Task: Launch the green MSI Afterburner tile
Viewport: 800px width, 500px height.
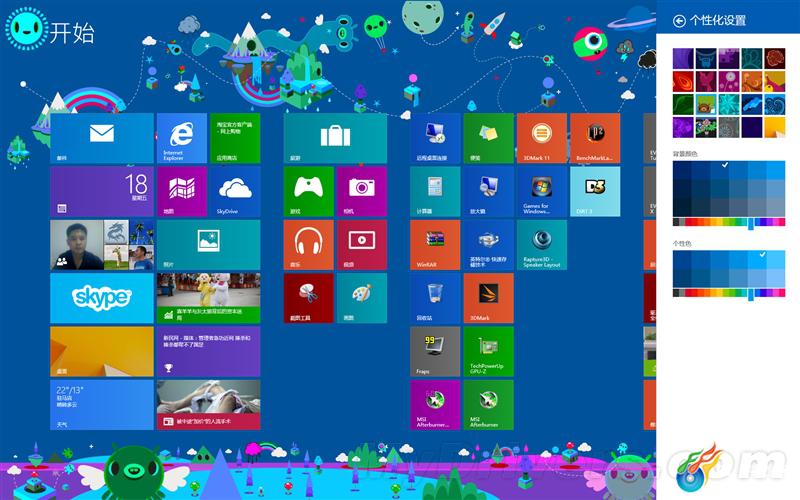Action: 488,405
